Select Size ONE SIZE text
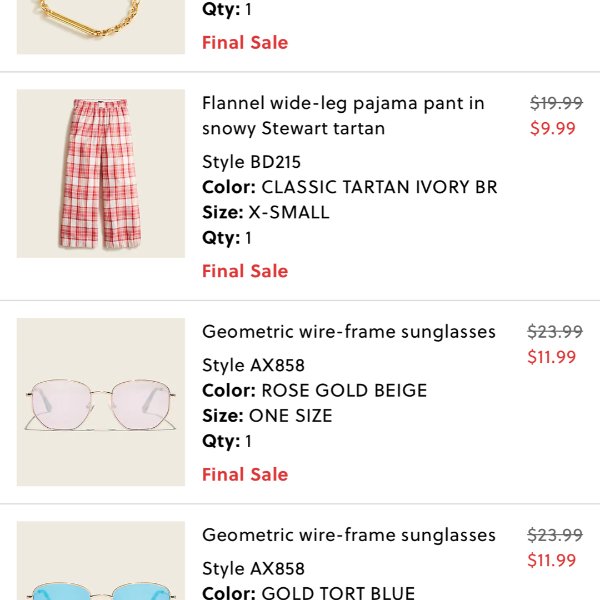 click(267, 416)
